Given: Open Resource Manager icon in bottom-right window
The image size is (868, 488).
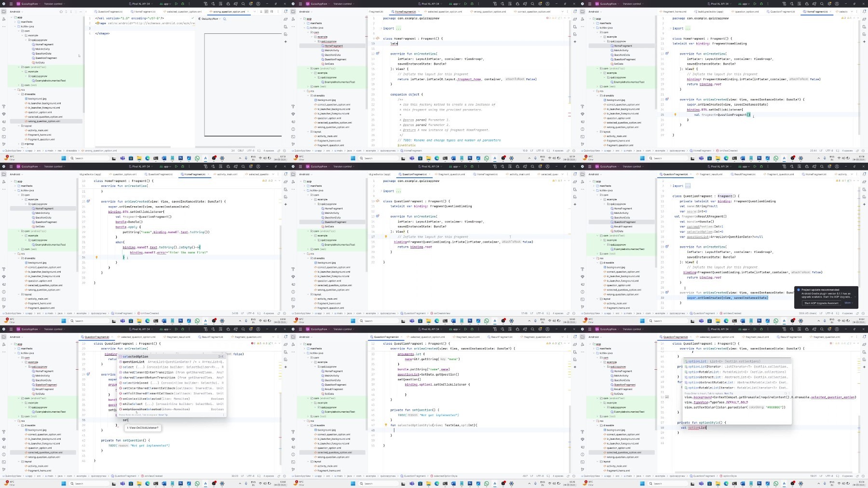Looking at the screenshot, I should click(583, 344).
